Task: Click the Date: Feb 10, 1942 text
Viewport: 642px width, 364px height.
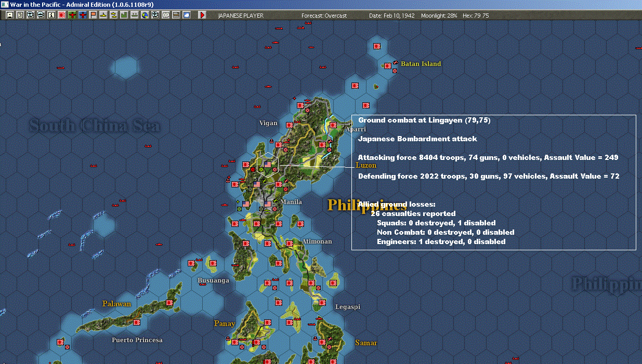Action: click(x=392, y=16)
